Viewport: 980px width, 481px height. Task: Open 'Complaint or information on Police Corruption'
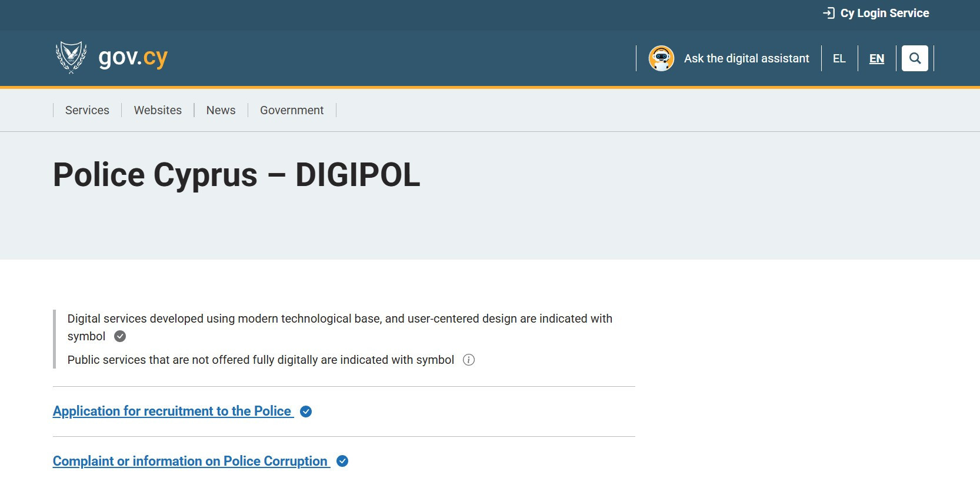[191, 461]
